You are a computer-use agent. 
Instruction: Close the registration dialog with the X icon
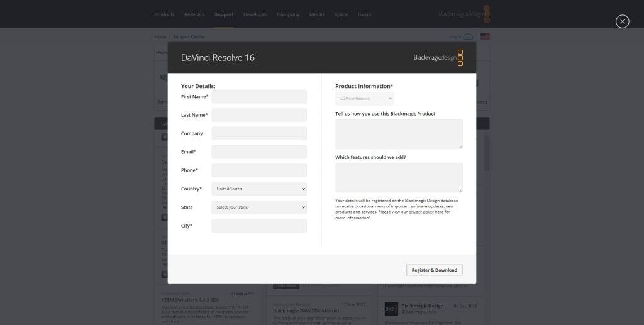(x=622, y=21)
